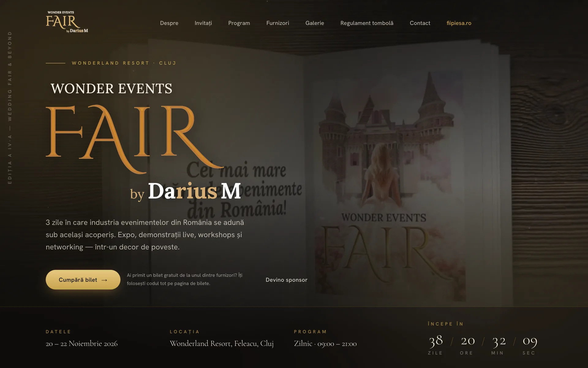Image resolution: width=588 pixels, height=368 pixels.
Task: Click the LOCAȚIA label
Action: pos(185,332)
